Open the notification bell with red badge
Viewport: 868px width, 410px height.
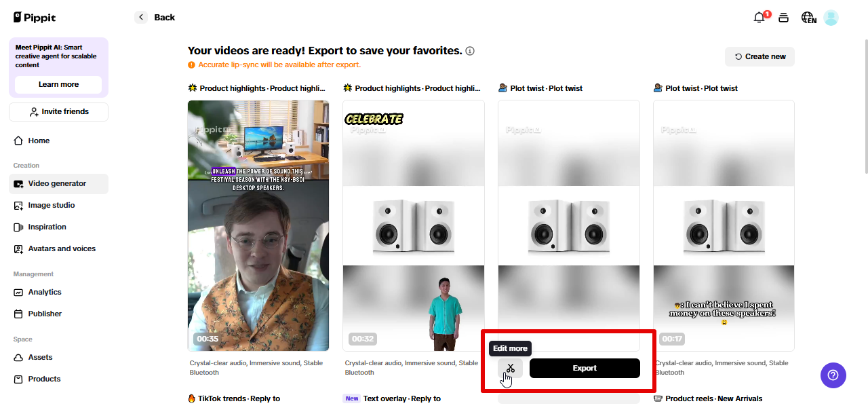(x=759, y=17)
